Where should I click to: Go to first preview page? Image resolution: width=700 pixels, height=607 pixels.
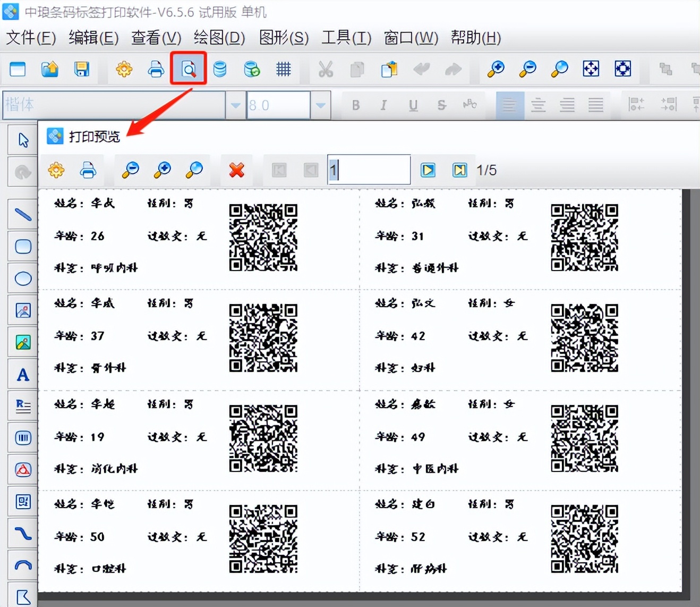[279, 170]
